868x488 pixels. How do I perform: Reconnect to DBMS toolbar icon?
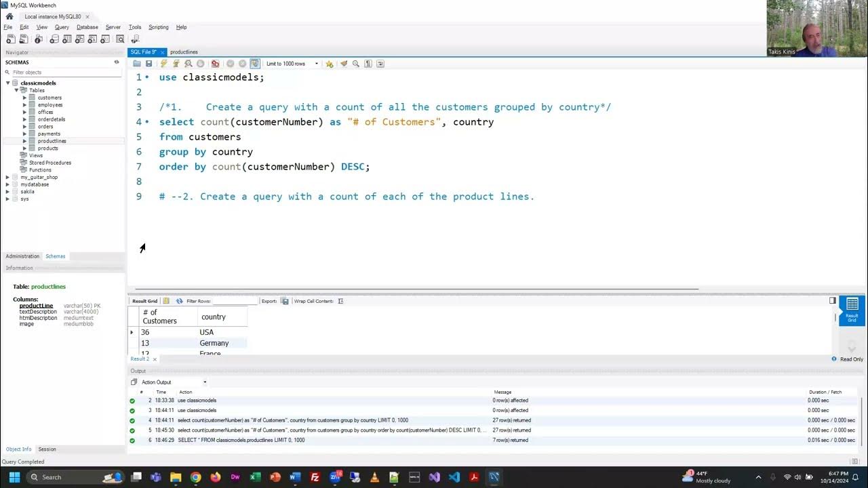135,39
